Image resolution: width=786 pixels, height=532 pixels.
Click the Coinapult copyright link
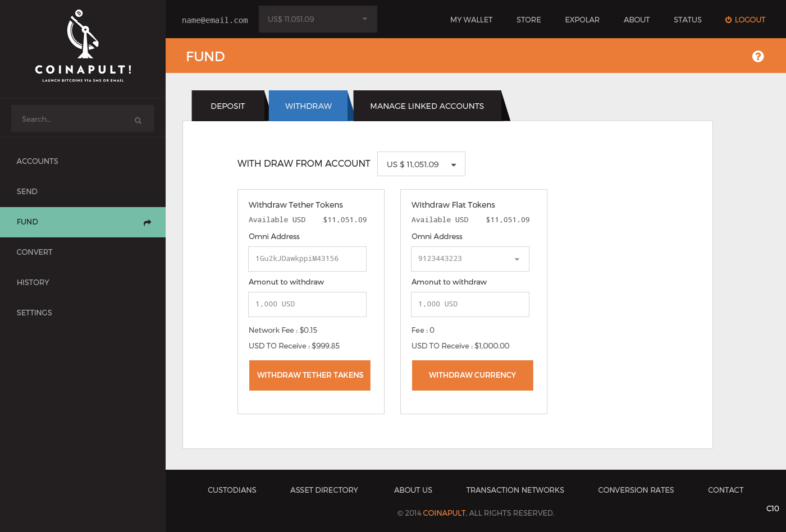[444, 513]
